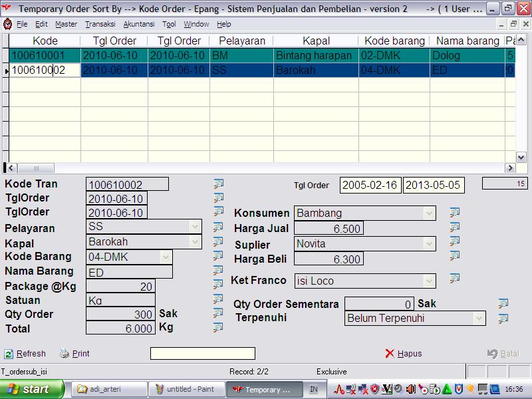Expand the Ket Franco combo box
The width and height of the screenshot is (532, 399).
430,281
